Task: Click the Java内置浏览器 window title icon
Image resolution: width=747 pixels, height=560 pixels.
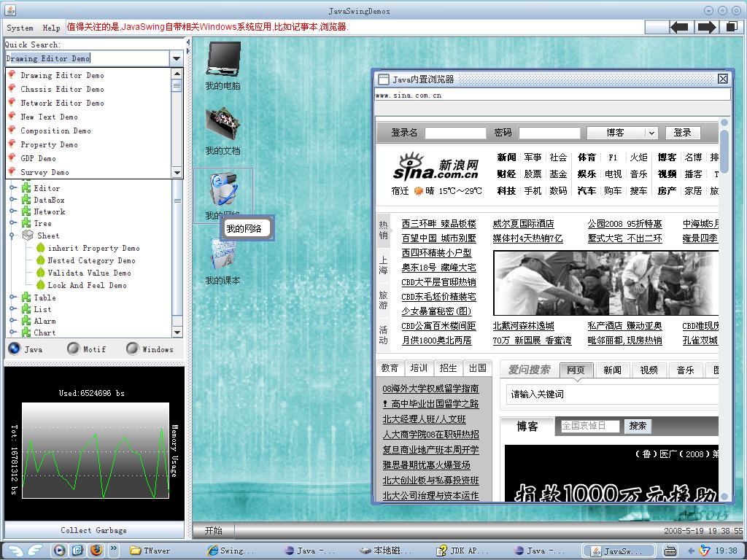Action: click(x=383, y=79)
